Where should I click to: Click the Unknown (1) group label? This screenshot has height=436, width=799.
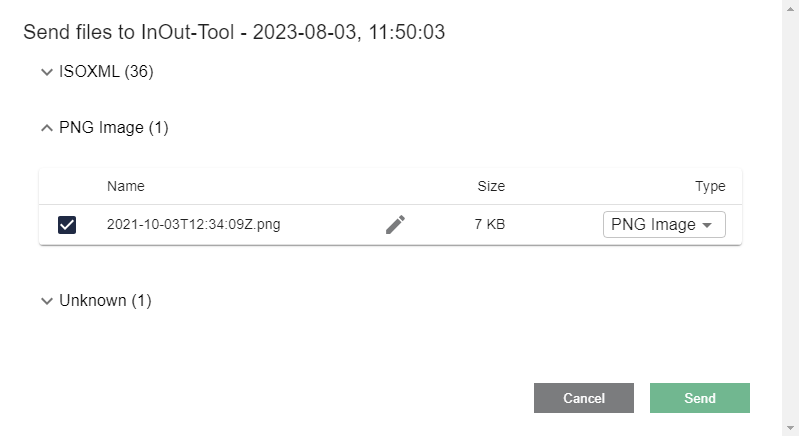click(105, 301)
